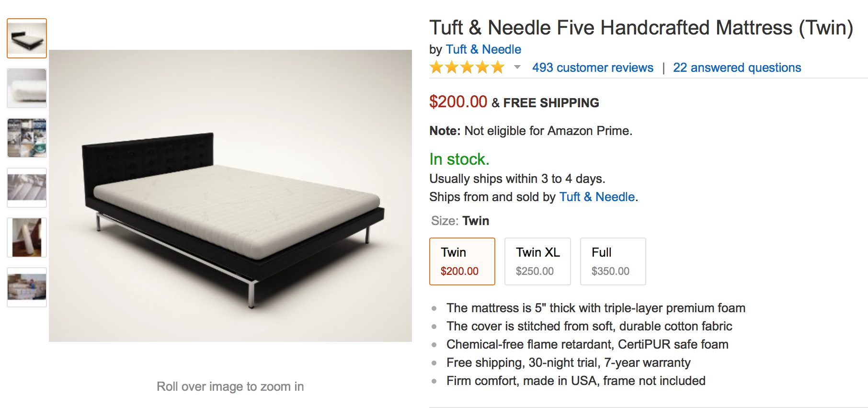The image size is (868, 408).
Task: Select the rolled-up mattress thumbnail
Action: tap(27, 238)
